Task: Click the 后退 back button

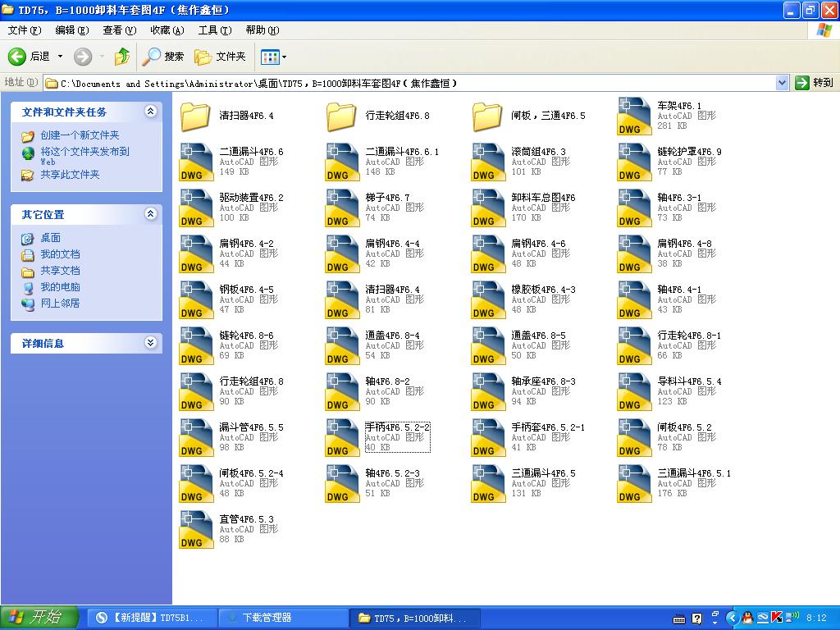Action: point(29,57)
